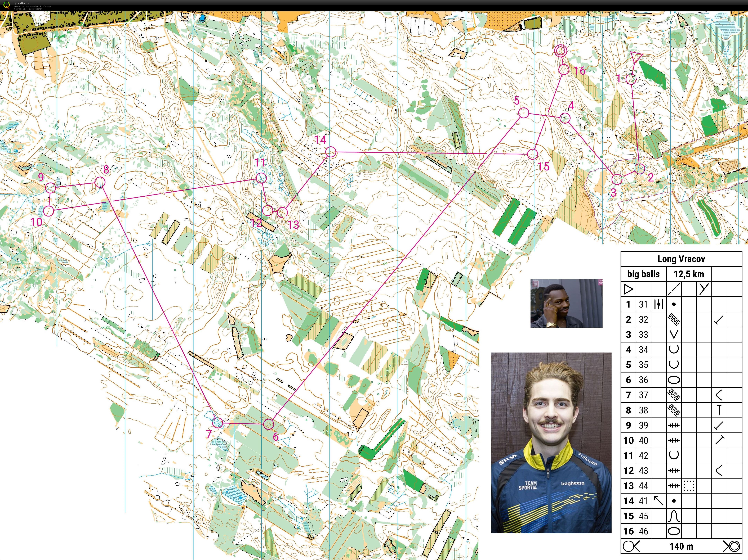Click the start triangle on the map
748x560 pixels.
pyautogui.click(x=636, y=56)
